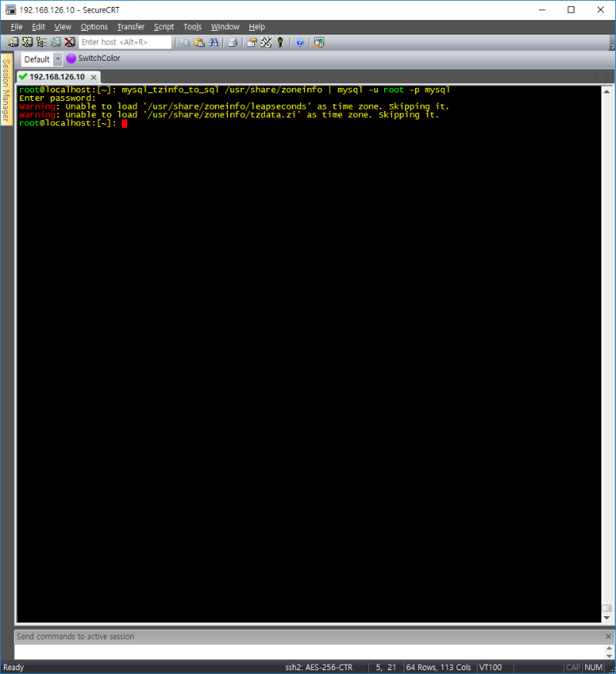Screen dimensions: 616x674
Task: Click the Connect icon in the toolbar
Action: coord(14,42)
